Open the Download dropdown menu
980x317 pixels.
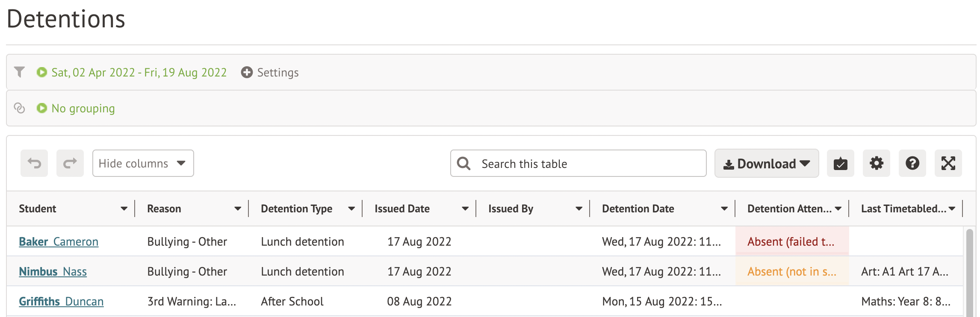click(x=766, y=164)
